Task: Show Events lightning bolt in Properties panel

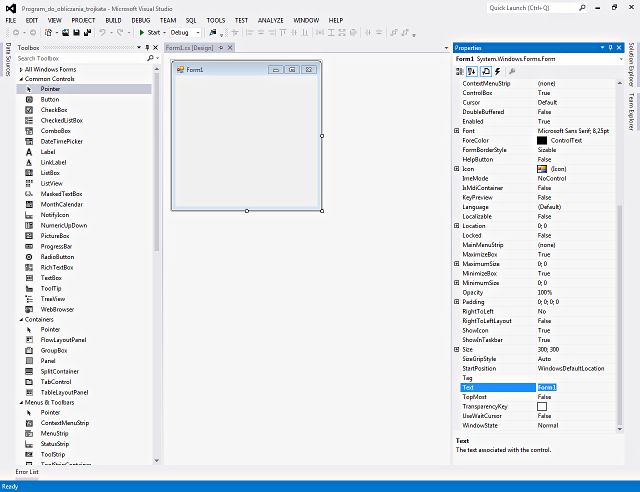Action: tap(498, 72)
